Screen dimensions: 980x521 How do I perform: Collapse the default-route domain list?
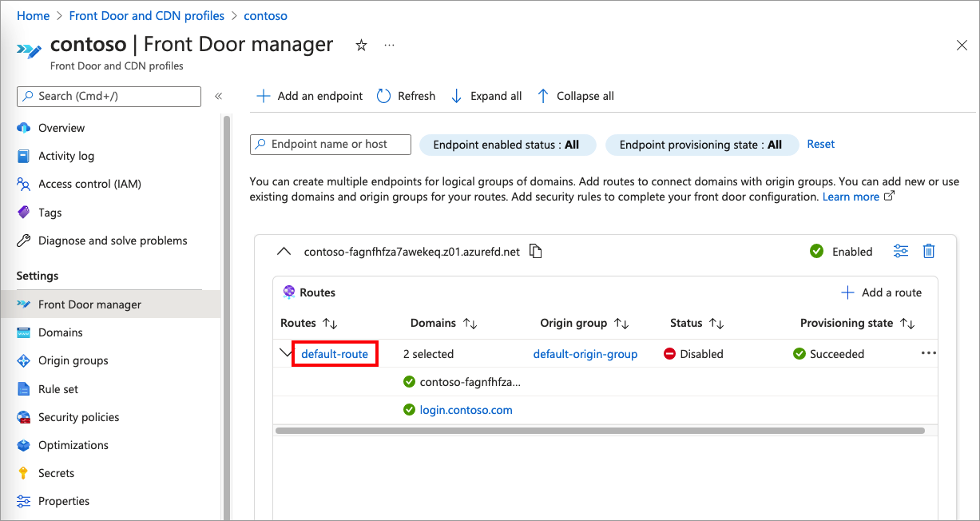coord(286,353)
